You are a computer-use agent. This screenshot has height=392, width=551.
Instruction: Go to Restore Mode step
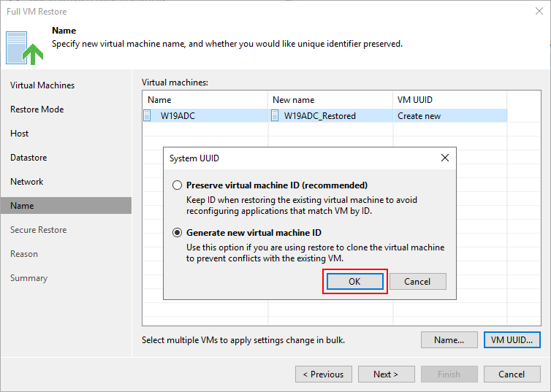[x=37, y=109]
